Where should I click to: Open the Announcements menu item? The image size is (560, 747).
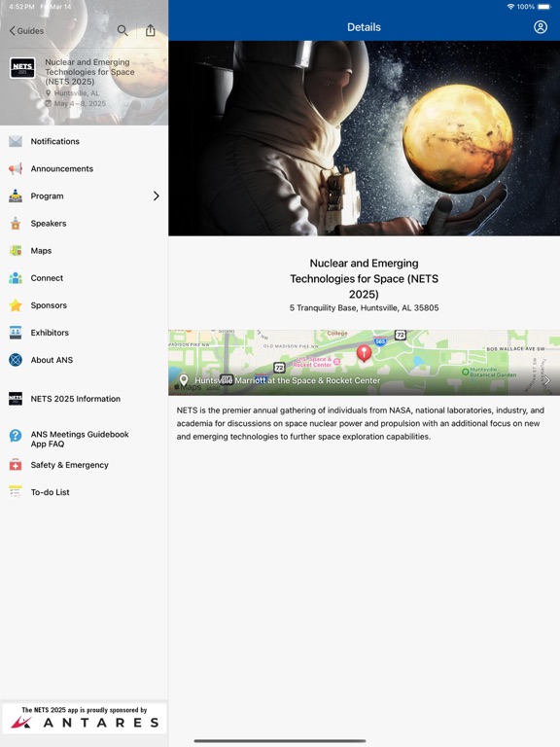[84, 168]
